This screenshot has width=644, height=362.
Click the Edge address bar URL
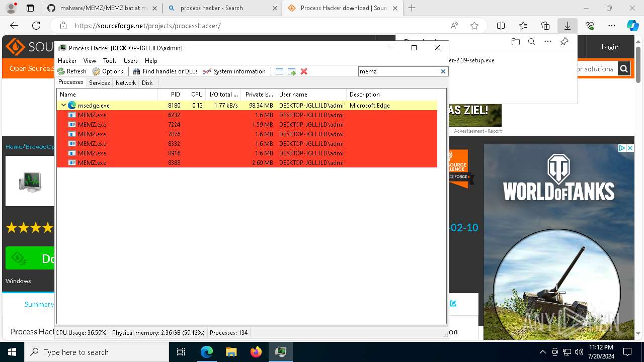(147, 26)
